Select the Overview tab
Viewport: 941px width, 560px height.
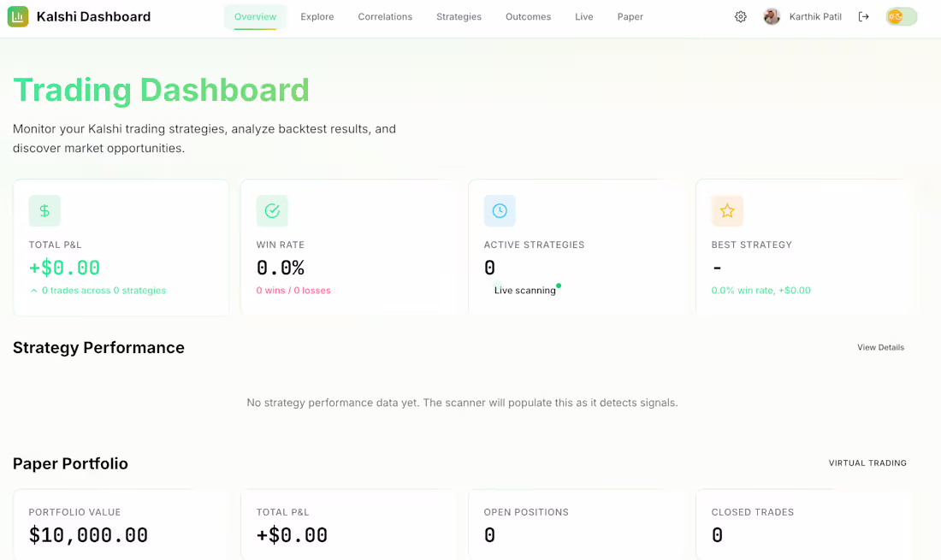[x=255, y=17]
